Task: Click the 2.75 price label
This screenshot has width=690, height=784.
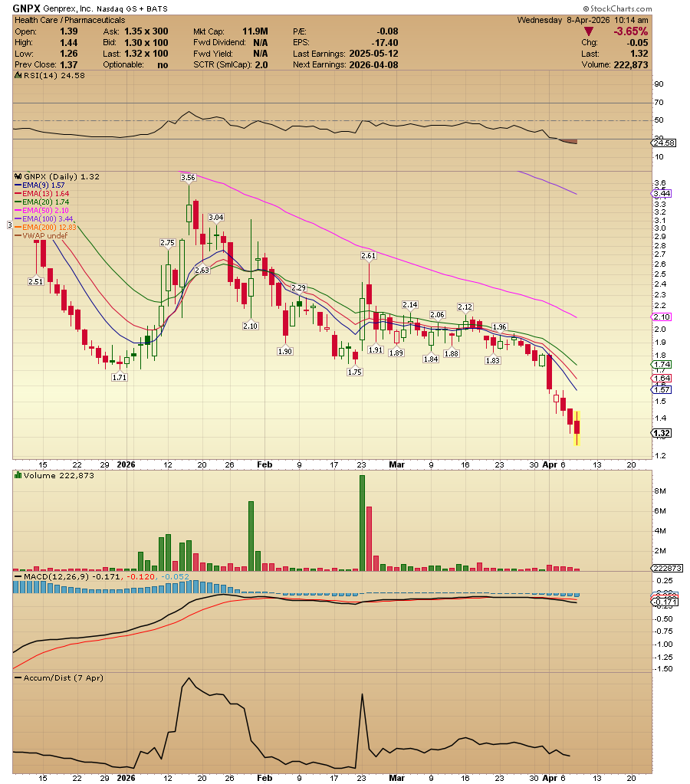Action: (168, 242)
